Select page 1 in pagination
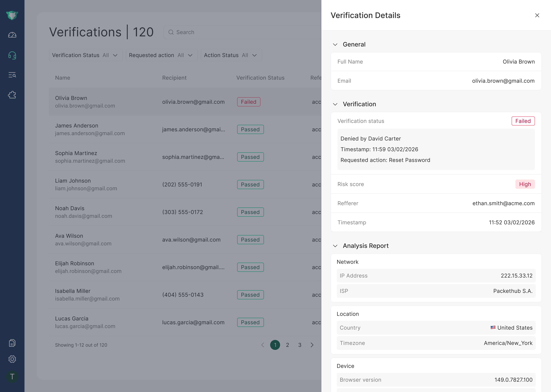551x392 pixels. [275, 345]
